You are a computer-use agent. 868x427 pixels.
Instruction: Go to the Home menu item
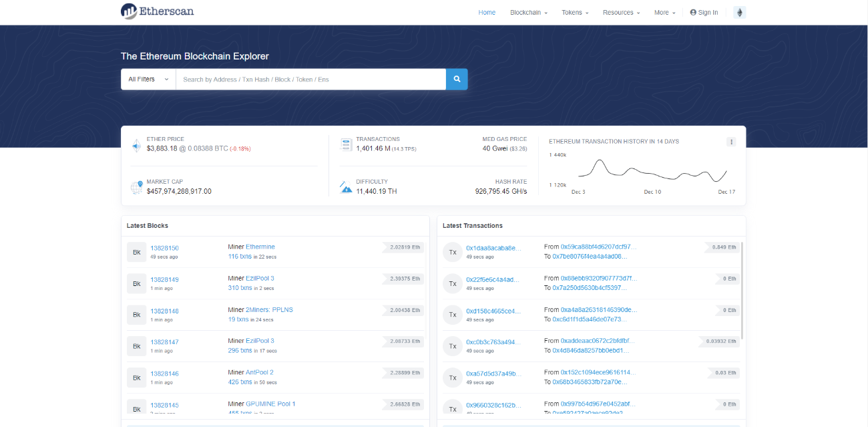click(487, 13)
